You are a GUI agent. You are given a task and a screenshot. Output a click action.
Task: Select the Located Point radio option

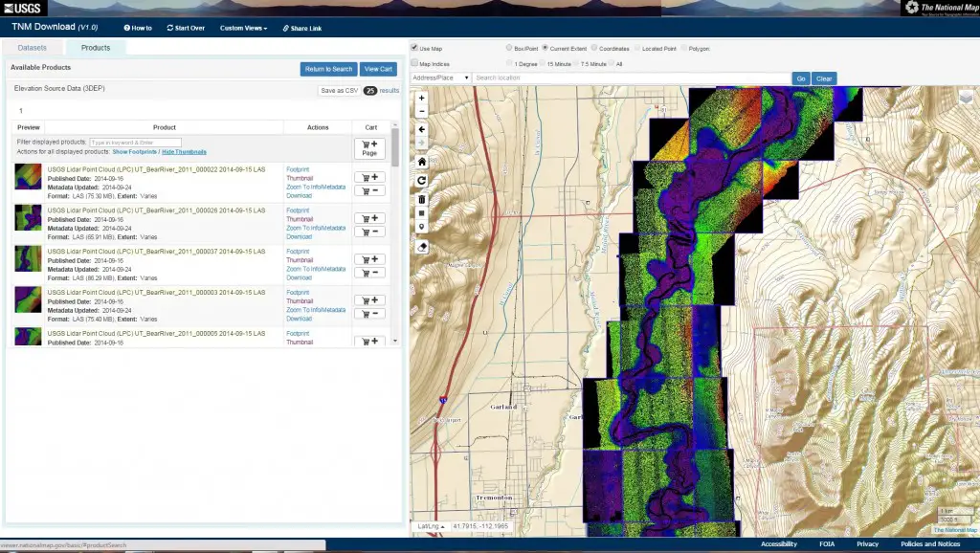point(636,48)
